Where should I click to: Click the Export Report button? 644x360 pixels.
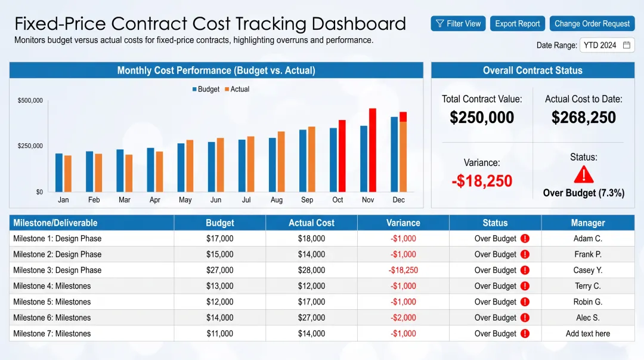[x=518, y=23]
